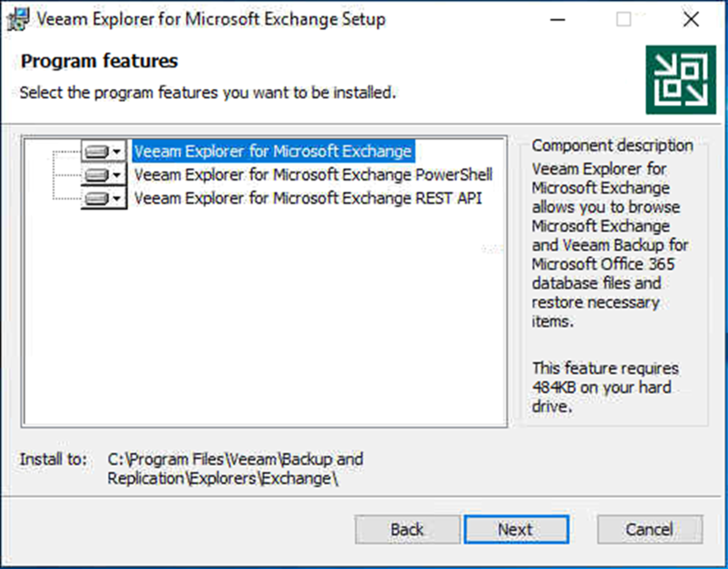Click the '484KB on your hard drive' text
The image size is (728, 569).
pos(601,396)
